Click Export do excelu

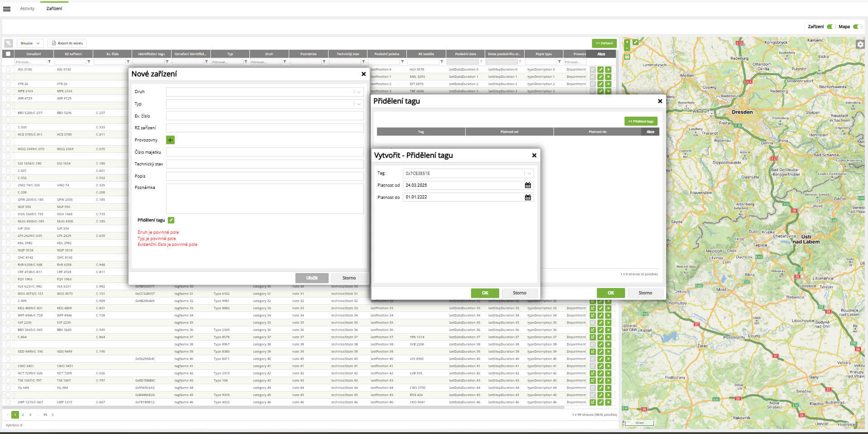[67, 43]
